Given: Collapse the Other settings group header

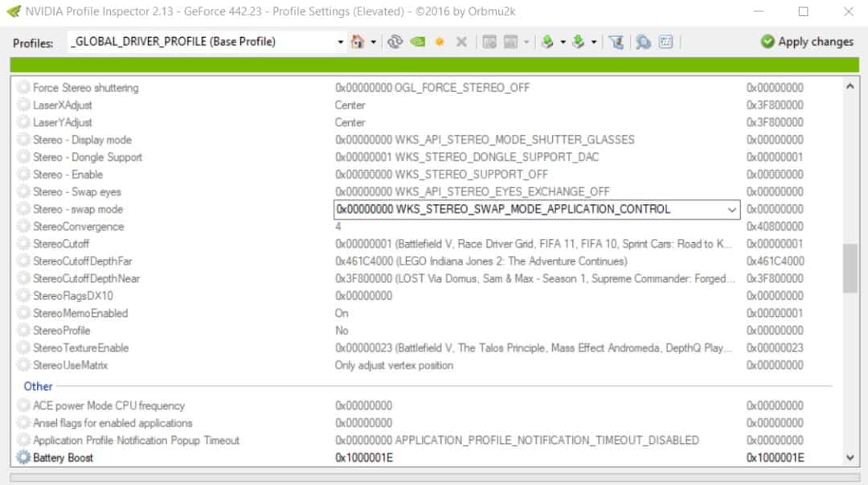Looking at the screenshot, I should (x=38, y=386).
